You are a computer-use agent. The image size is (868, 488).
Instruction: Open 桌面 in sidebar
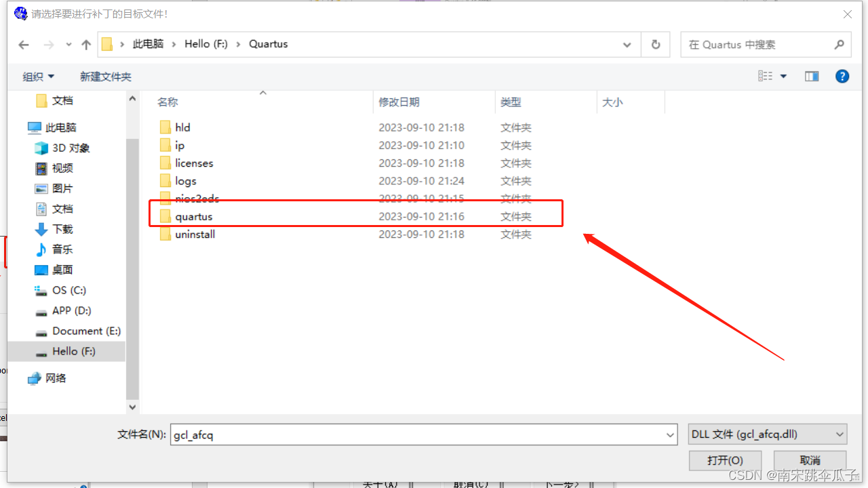point(54,270)
